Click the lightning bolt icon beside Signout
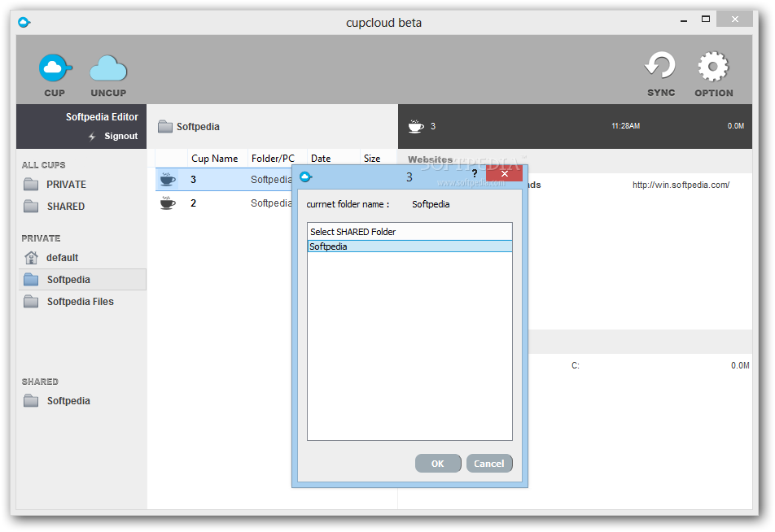775x532 pixels. pos(92,137)
